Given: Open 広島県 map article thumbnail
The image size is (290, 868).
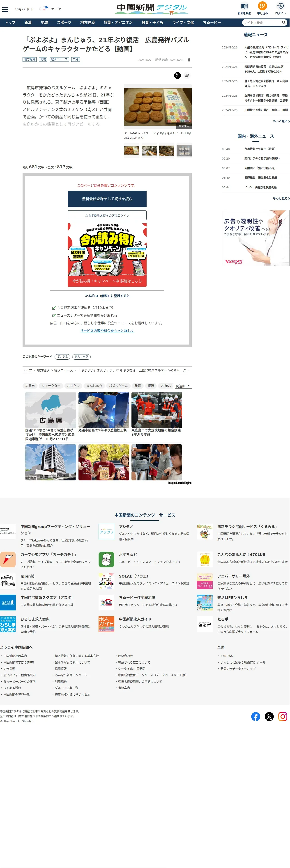Looking at the screenshot, I should coord(51,410).
